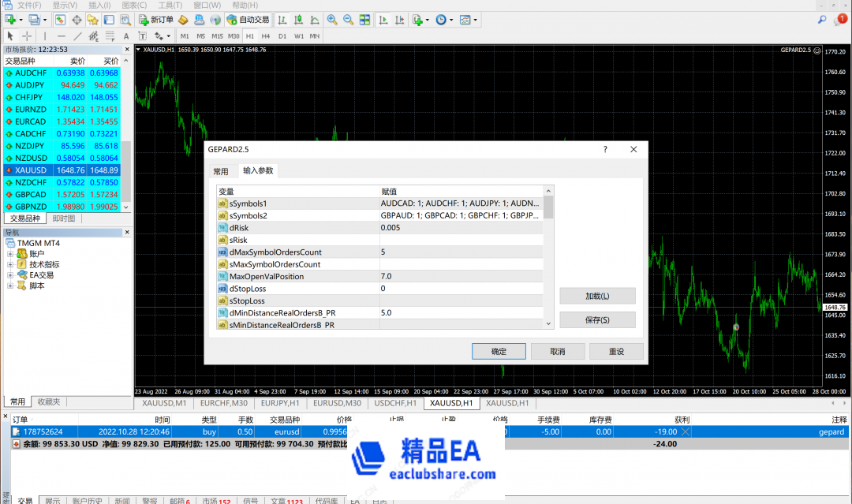The width and height of the screenshot is (852, 504).
Task: Click the 新订单 new order button
Action: [156, 20]
